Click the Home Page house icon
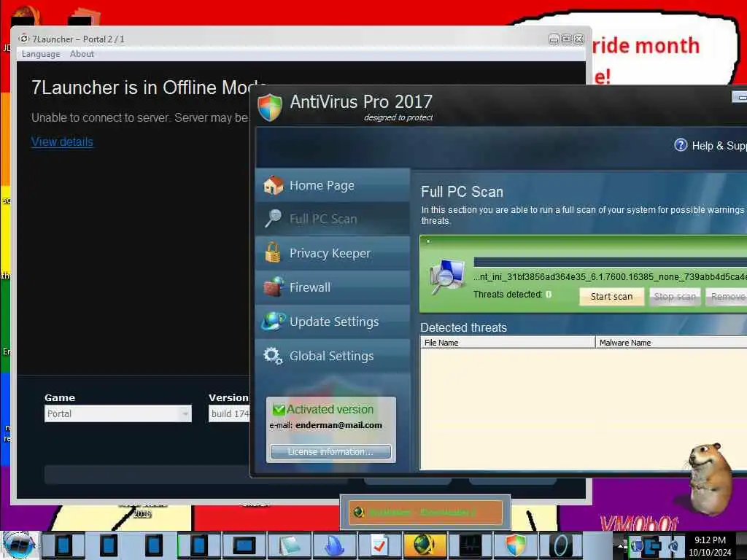 click(274, 185)
